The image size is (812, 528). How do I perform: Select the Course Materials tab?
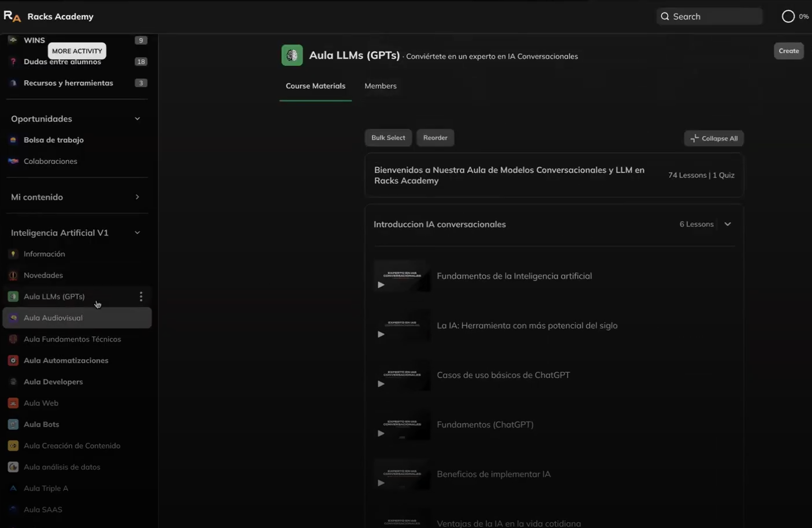pyautogui.click(x=315, y=86)
